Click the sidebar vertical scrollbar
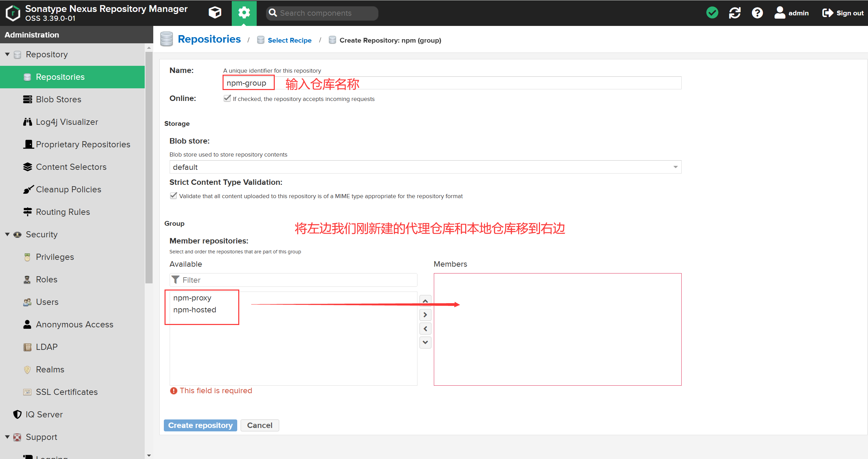The image size is (868, 459). pos(149,167)
